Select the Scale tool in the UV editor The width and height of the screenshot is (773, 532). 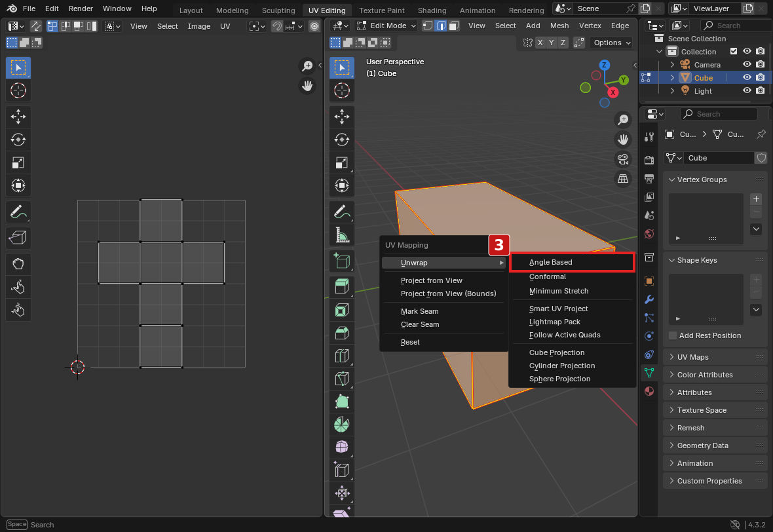coord(18,162)
